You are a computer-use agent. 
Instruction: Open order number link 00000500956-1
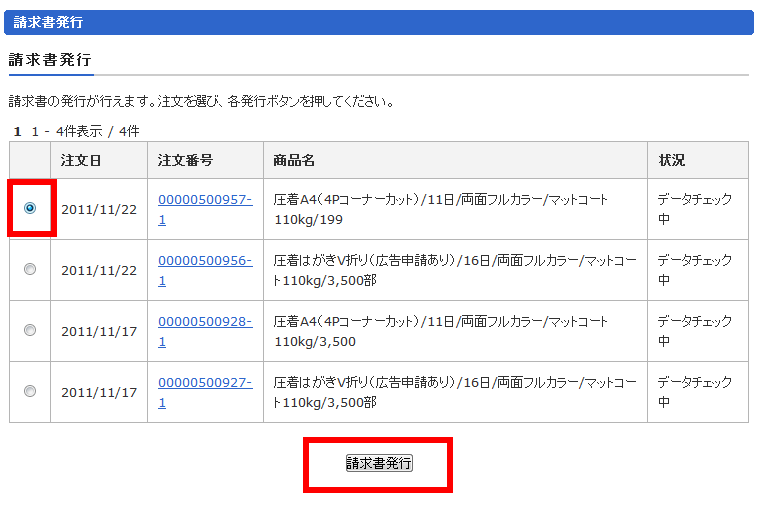204,260
